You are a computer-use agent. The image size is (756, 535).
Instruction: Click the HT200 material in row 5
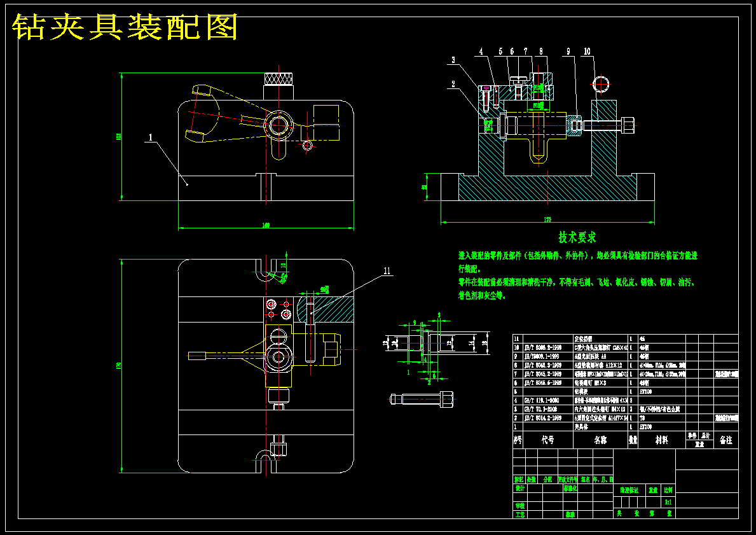(x=645, y=392)
